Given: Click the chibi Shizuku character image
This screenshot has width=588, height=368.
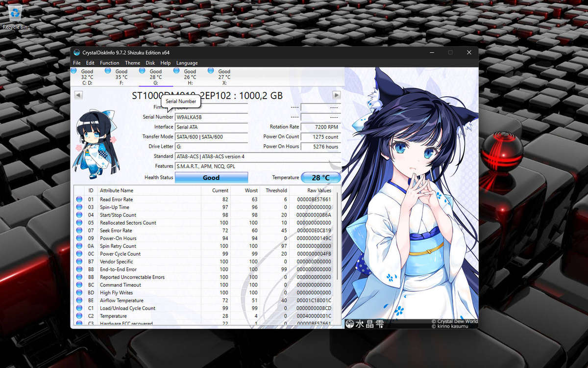Looking at the screenshot, I should (96, 142).
